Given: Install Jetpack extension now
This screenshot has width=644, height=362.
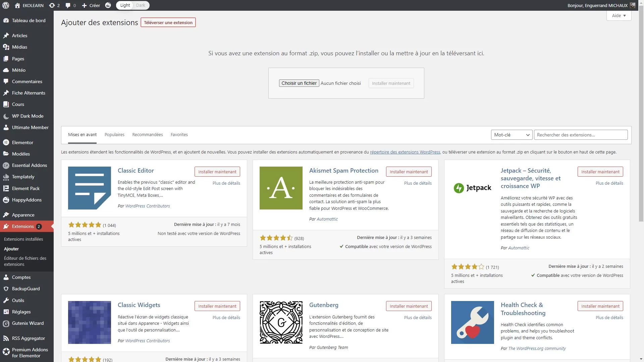Looking at the screenshot, I should pyautogui.click(x=600, y=172).
